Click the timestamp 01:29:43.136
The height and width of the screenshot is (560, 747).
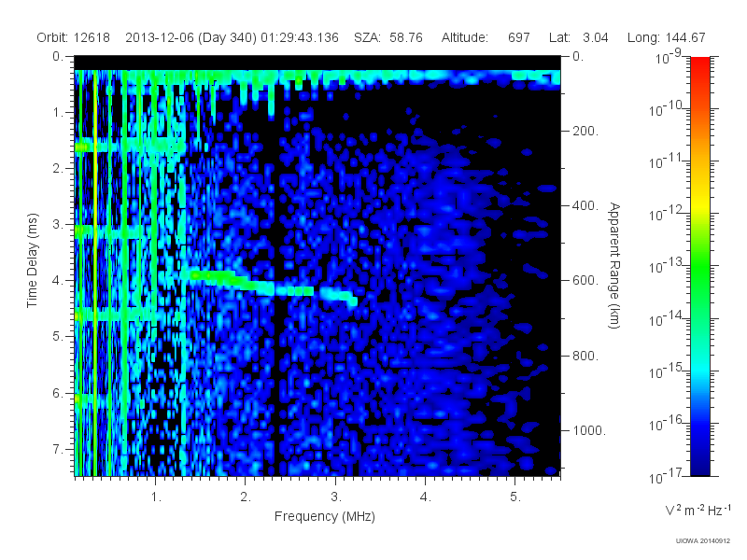tap(300, 37)
